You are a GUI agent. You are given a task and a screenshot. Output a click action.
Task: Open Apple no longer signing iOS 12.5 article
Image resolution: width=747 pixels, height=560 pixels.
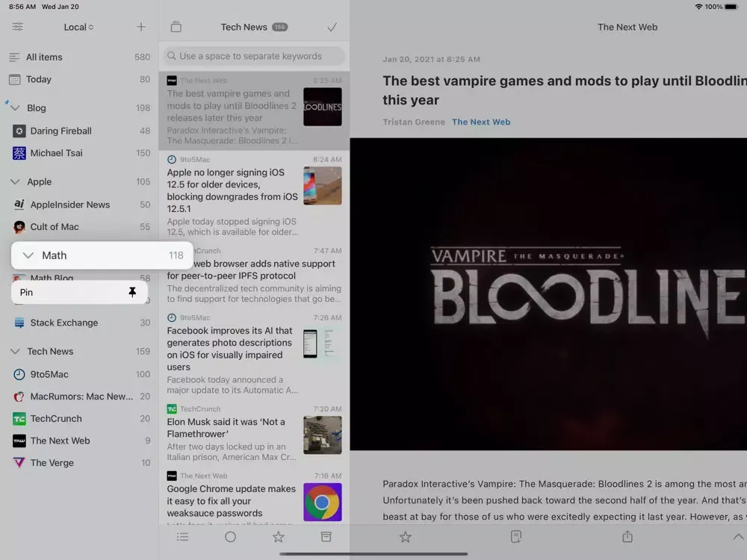(x=254, y=196)
